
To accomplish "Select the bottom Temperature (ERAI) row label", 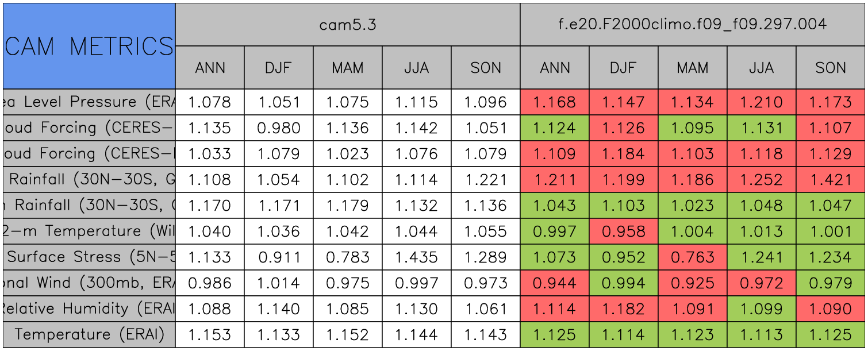I will pyautogui.click(x=89, y=335).
